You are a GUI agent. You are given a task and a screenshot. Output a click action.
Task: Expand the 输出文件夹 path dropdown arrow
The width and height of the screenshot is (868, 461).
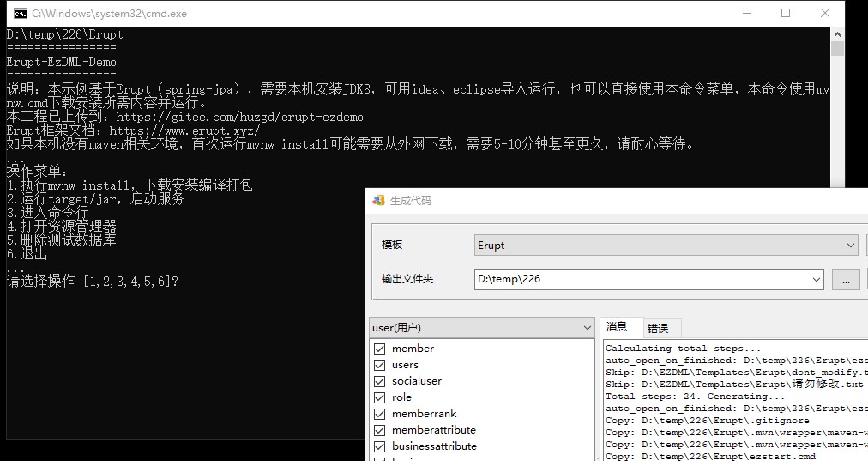coord(816,279)
